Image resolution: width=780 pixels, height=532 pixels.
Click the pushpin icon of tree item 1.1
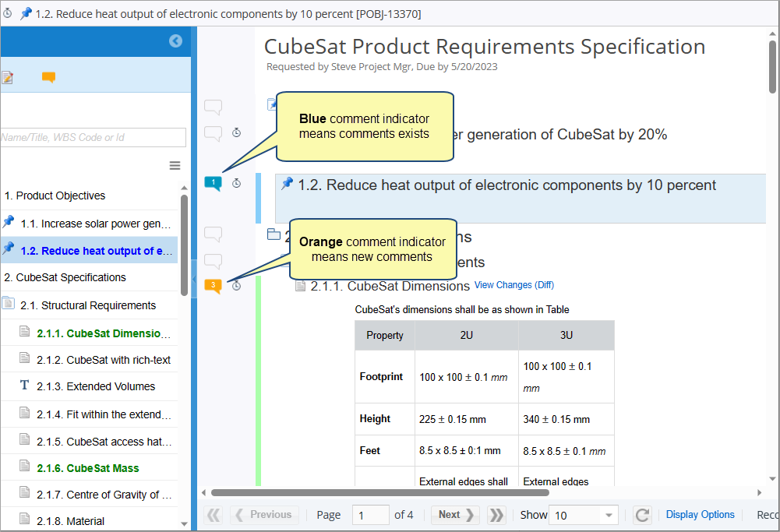(x=9, y=222)
